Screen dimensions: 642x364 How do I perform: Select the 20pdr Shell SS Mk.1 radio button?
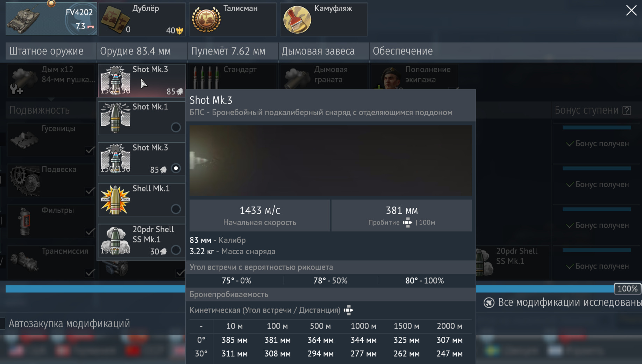click(176, 250)
